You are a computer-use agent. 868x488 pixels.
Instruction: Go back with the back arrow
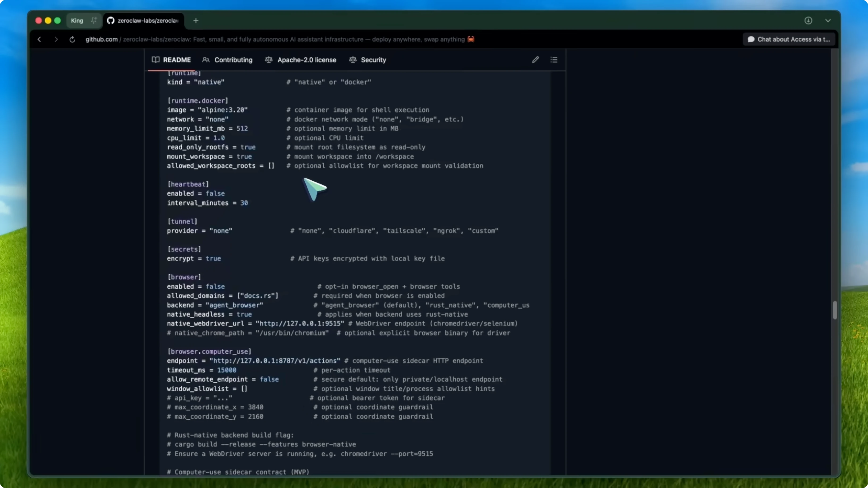(39, 39)
